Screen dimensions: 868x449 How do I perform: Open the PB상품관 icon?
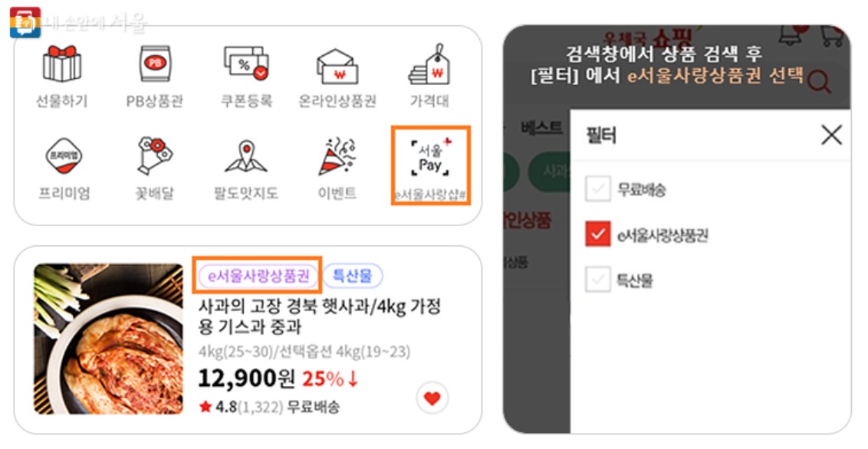coord(155,64)
